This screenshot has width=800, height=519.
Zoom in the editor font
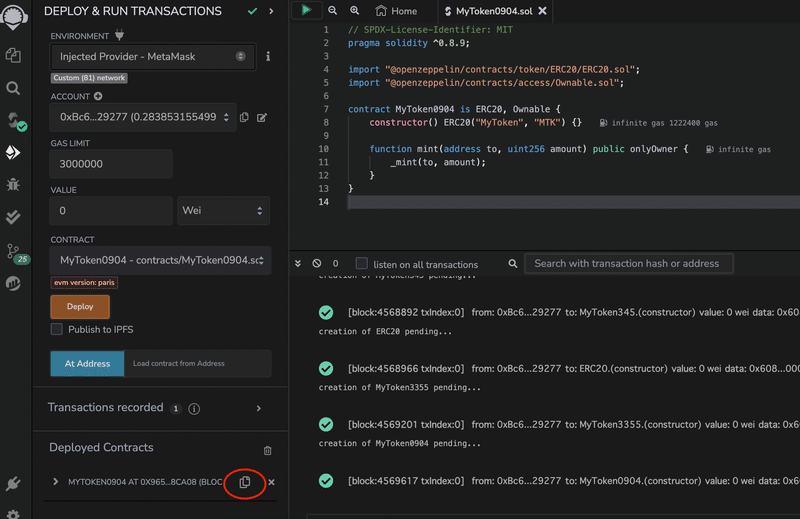click(355, 10)
